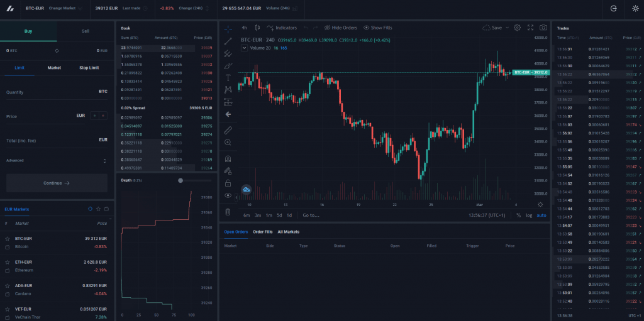Toggle Show Fills on chart
This screenshot has width=644, height=321.
(x=377, y=28)
